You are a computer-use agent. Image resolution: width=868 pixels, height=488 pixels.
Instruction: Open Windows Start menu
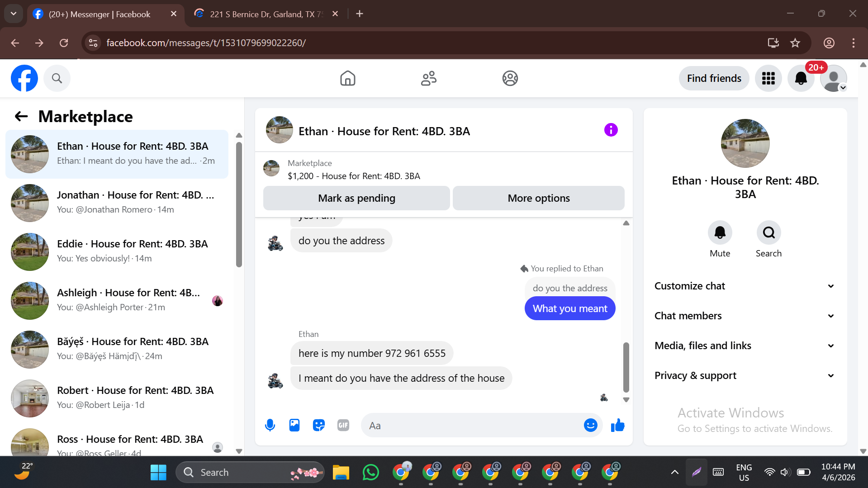(158, 472)
